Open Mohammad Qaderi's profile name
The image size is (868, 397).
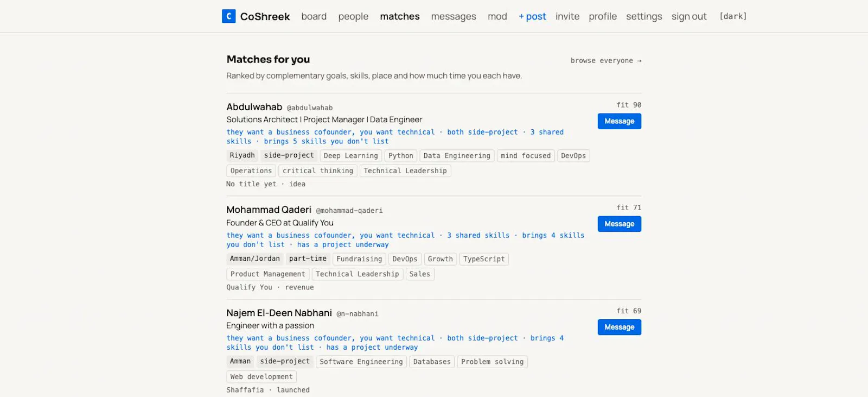click(x=269, y=210)
